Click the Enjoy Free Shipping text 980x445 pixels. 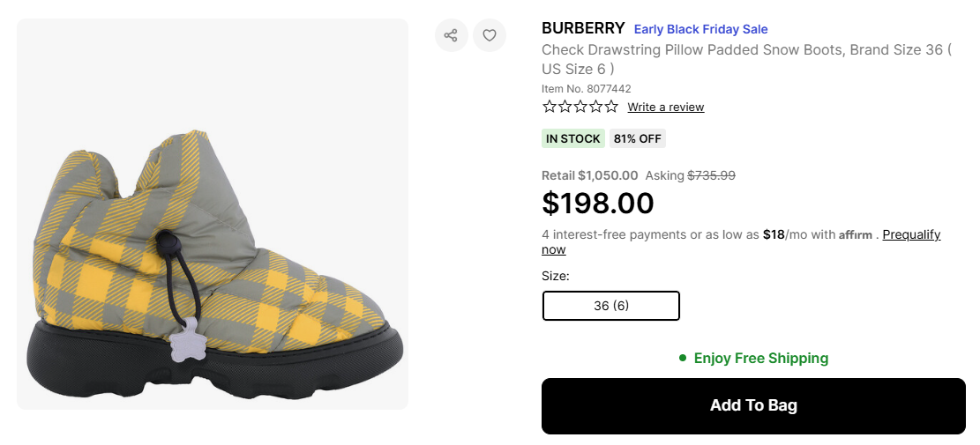tap(760, 358)
